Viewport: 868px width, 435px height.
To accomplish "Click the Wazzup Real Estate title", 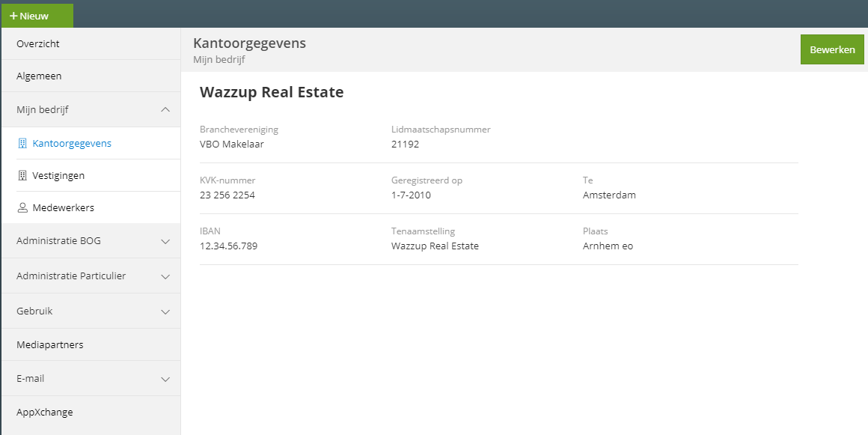I will (272, 93).
